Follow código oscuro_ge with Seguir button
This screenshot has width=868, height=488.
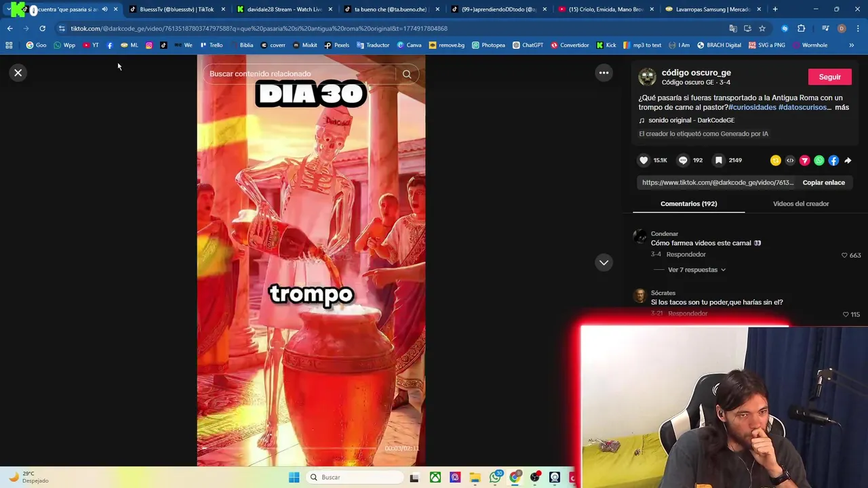pos(829,77)
